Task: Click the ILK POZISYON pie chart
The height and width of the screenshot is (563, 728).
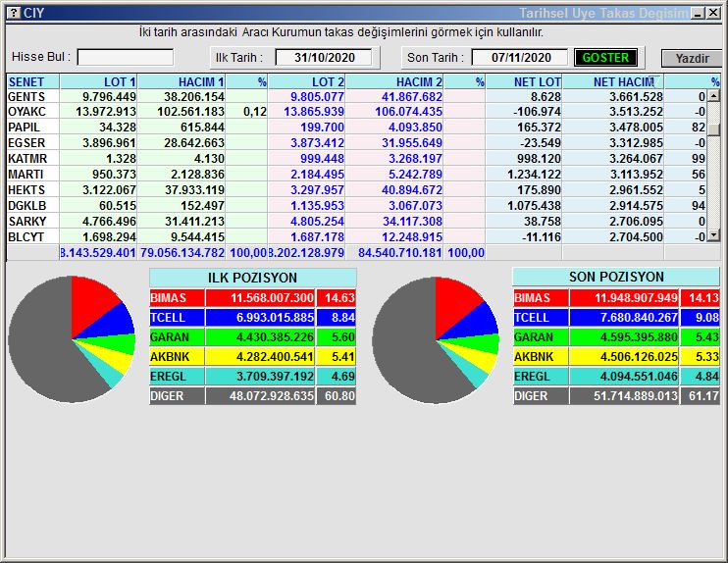Action: 71,339
